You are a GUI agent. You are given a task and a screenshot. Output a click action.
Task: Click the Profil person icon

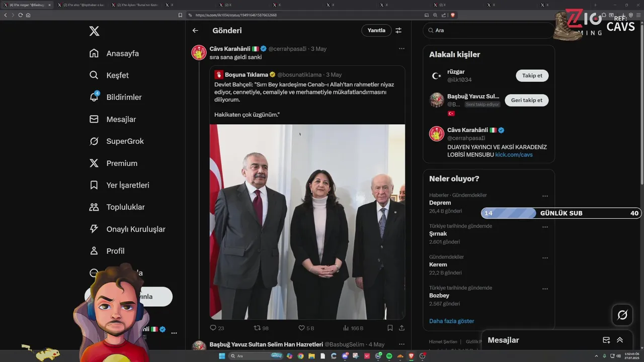pos(94,251)
